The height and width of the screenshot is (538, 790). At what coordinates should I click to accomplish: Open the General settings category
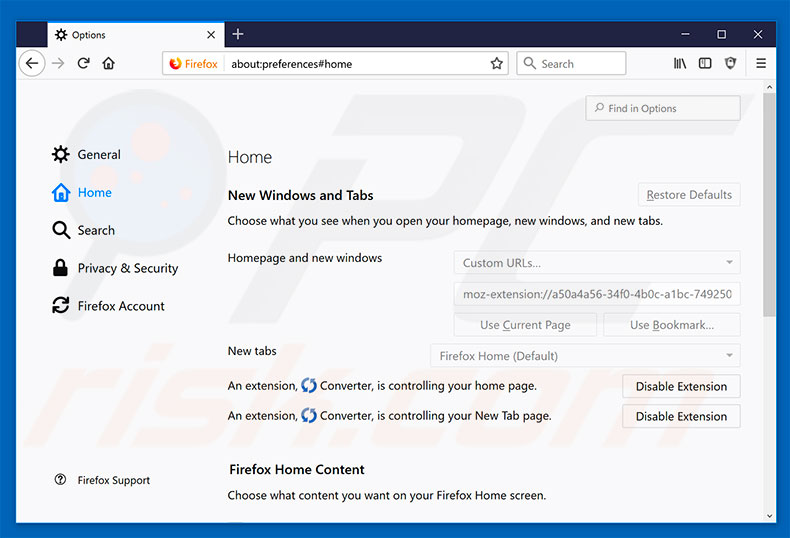pyautogui.click(x=86, y=154)
